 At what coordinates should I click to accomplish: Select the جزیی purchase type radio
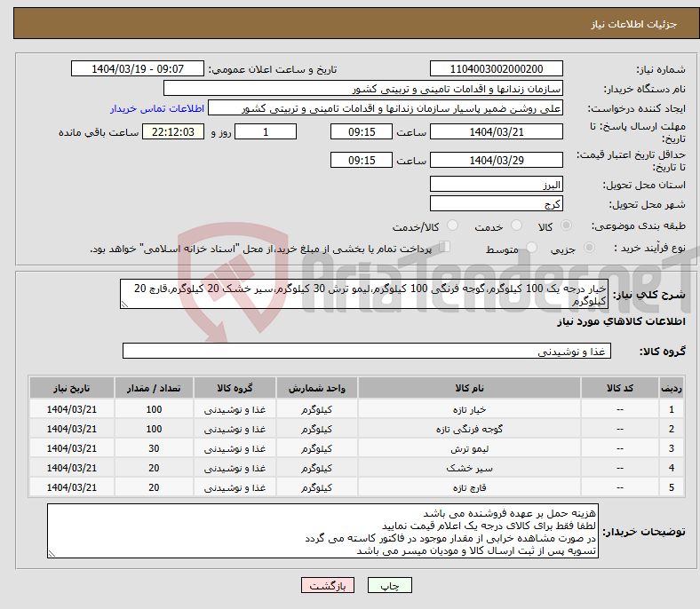coord(589,247)
